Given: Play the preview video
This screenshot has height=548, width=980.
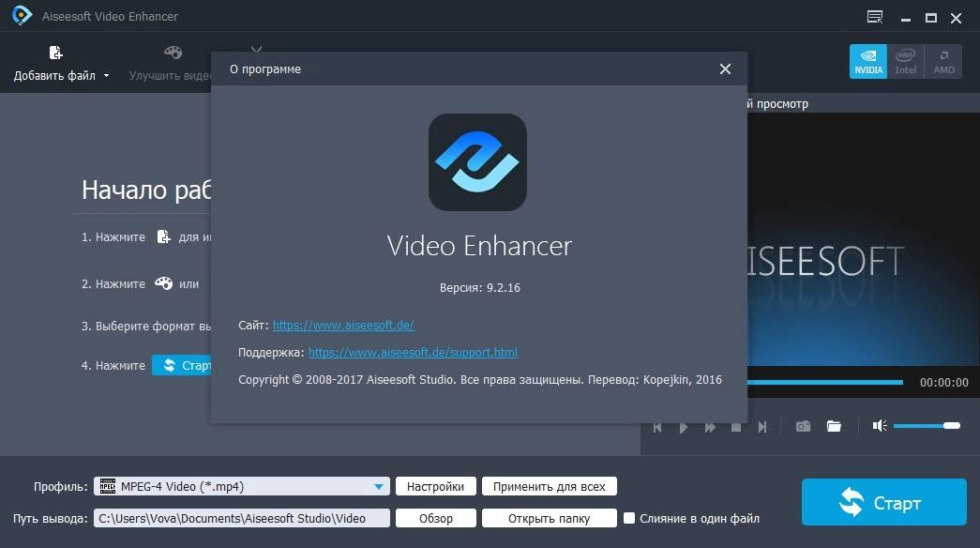Looking at the screenshot, I should point(684,427).
